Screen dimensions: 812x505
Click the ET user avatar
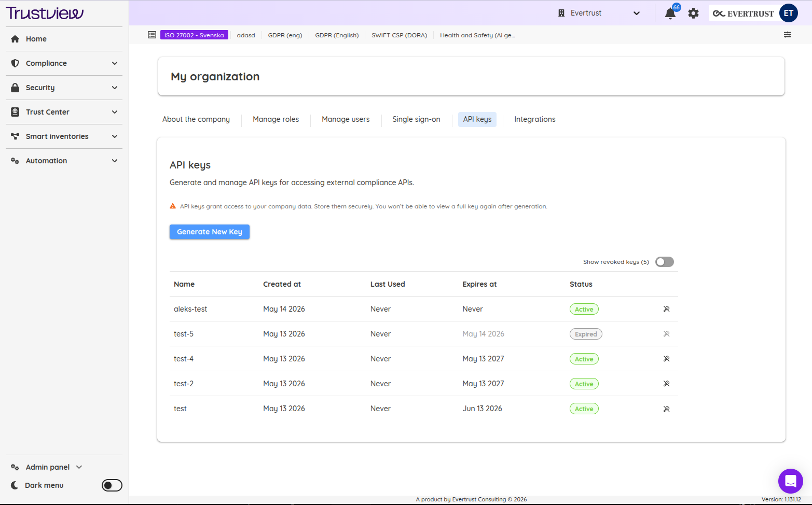[788, 13]
